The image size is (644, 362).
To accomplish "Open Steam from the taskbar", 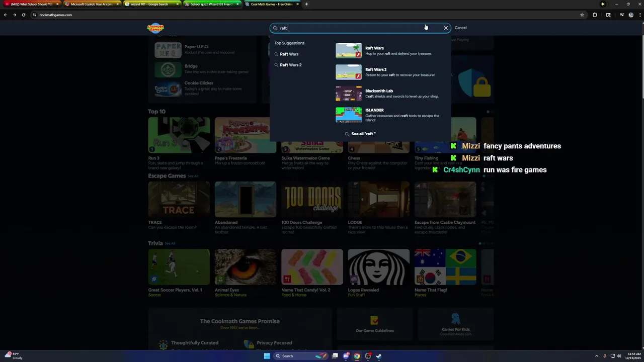I will [x=379, y=356].
